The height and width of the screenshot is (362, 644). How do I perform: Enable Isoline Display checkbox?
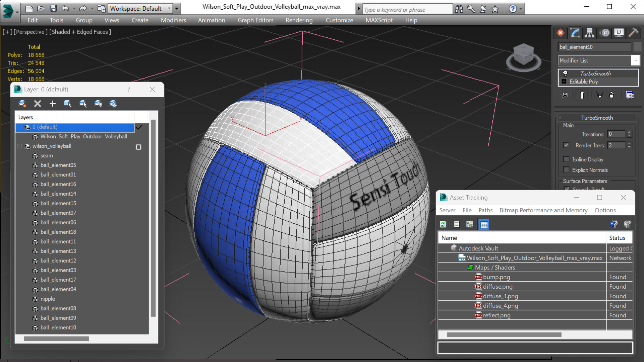(x=566, y=159)
